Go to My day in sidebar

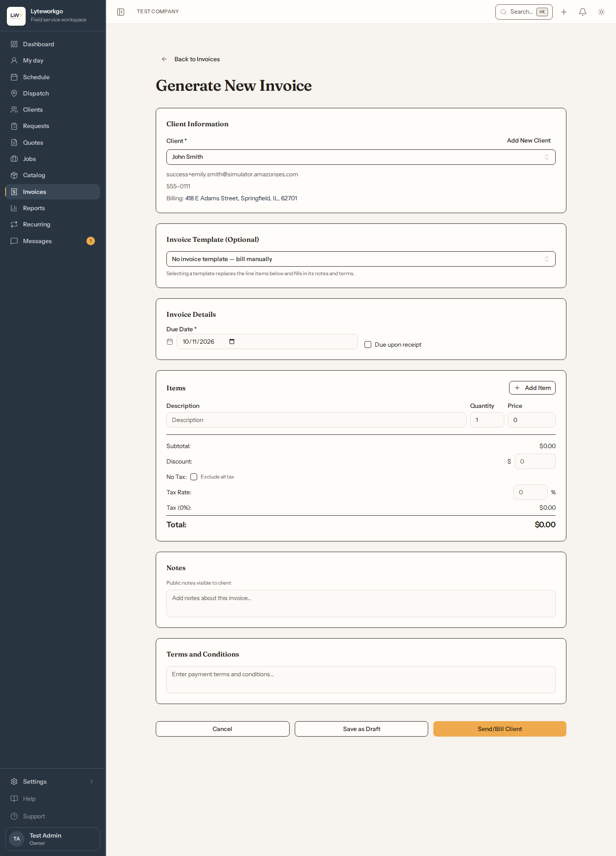pos(53,60)
